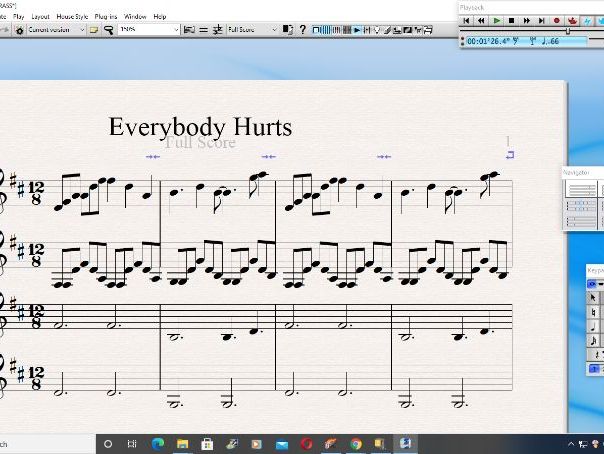Image resolution: width=604 pixels, height=454 pixels.
Task: Click the Full Score subtitle text
Action: point(200,142)
